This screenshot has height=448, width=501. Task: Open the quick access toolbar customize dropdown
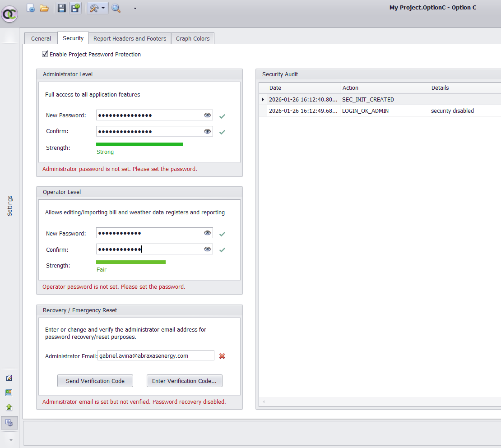pos(135,8)
